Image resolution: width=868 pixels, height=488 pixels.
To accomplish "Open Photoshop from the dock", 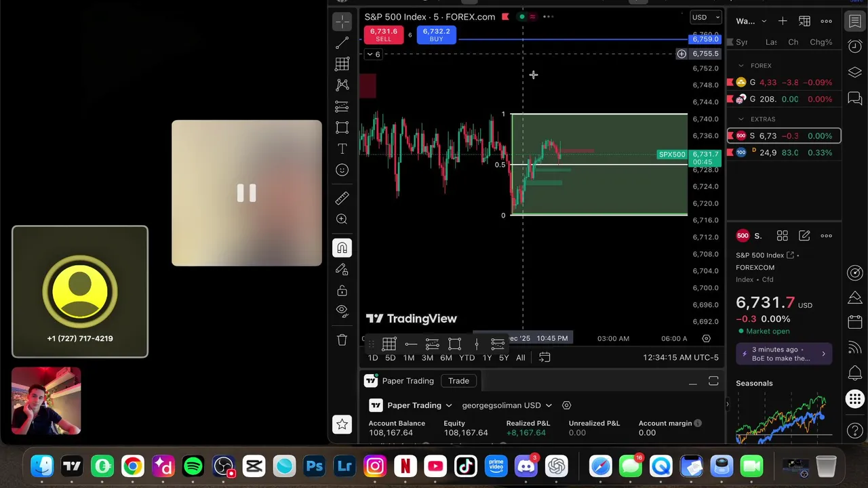I will 315,466.
